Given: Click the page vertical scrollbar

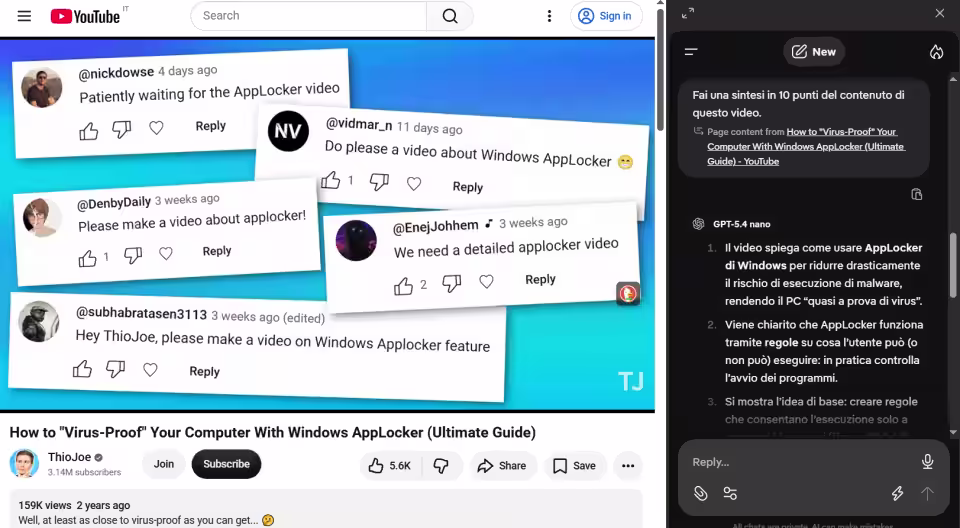Looking at the screenshot, I should [660, 69].
